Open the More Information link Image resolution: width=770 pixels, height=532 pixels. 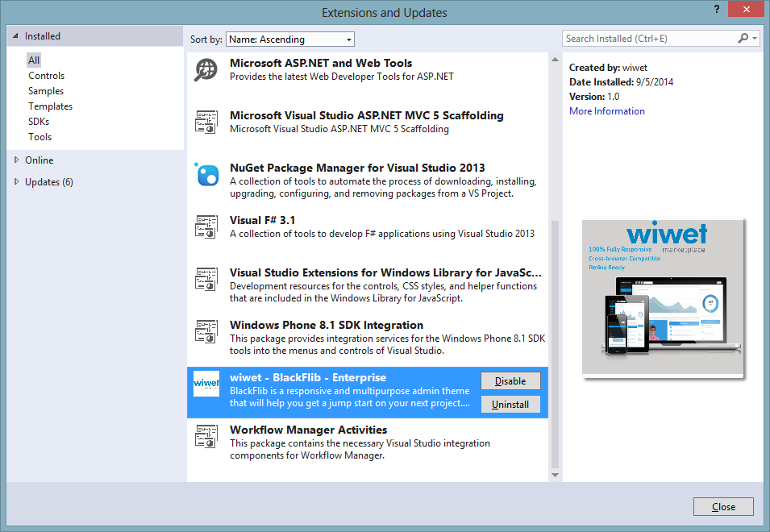(x=606, y=111)
